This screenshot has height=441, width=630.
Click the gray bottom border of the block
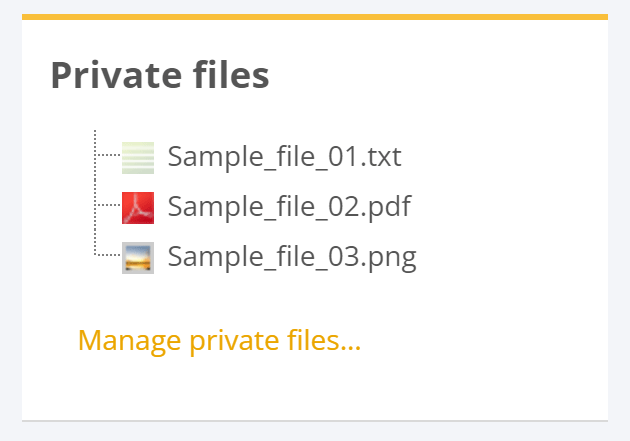314,421
